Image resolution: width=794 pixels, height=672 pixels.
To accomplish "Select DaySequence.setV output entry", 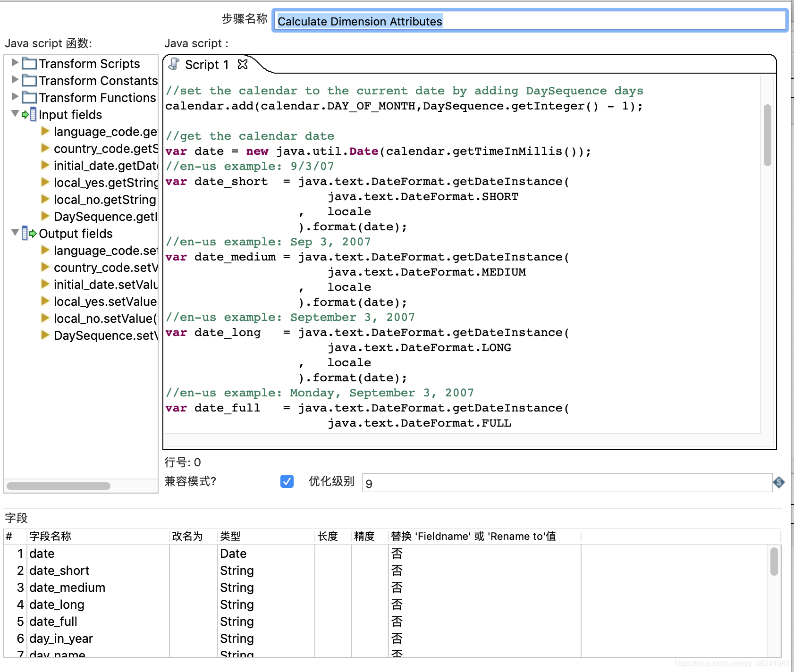I will click(x=105, y=335).
